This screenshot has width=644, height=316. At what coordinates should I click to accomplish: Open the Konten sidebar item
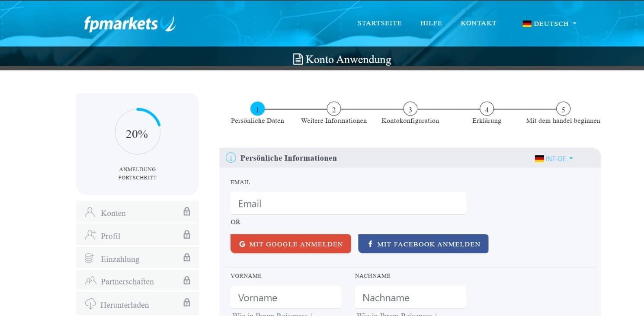138,212
